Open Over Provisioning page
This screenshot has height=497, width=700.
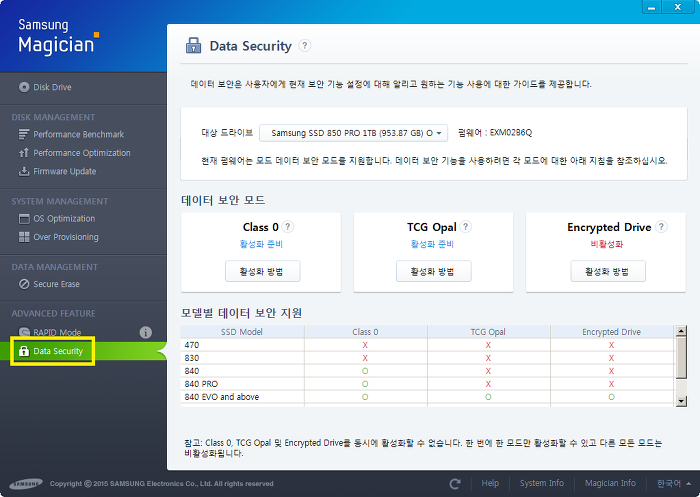[58, 237]
